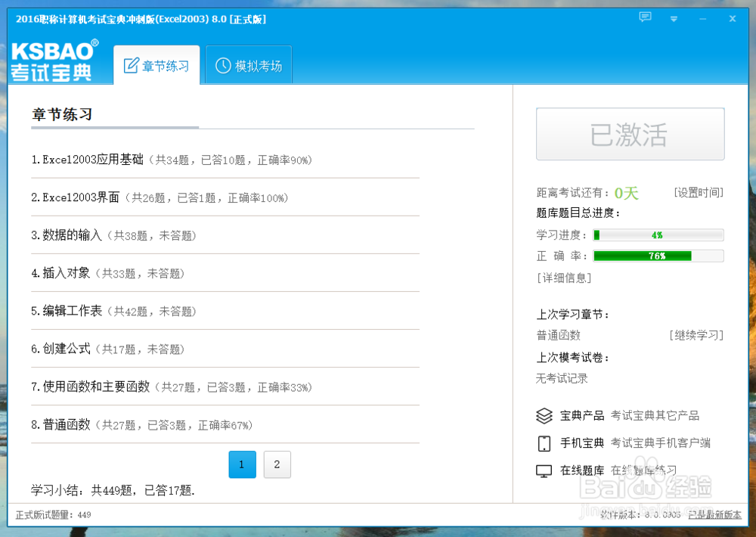The width and height of the screenshot is (756, 537).
Task: Click the 章节练习 section heading
Action: [x=62, y=114]
